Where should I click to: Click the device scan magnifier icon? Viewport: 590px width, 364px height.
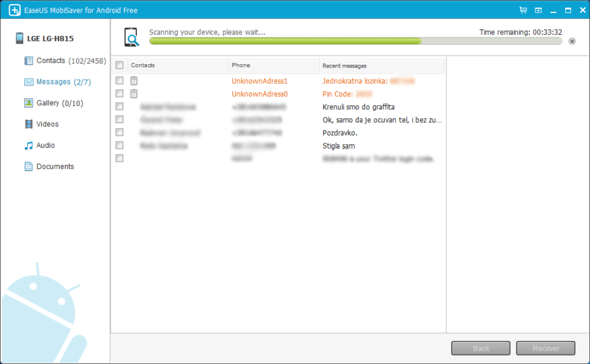click(x=132, y=37)
